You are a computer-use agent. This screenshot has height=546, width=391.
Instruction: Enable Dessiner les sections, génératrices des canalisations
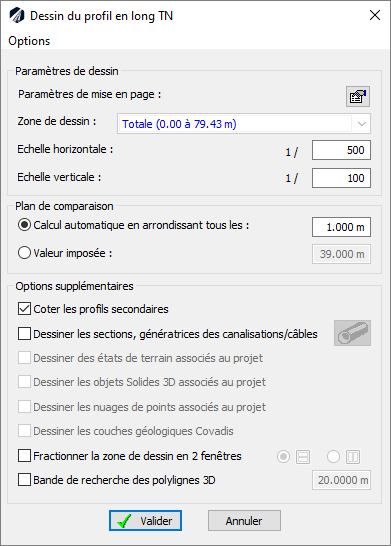coord(24,334)
